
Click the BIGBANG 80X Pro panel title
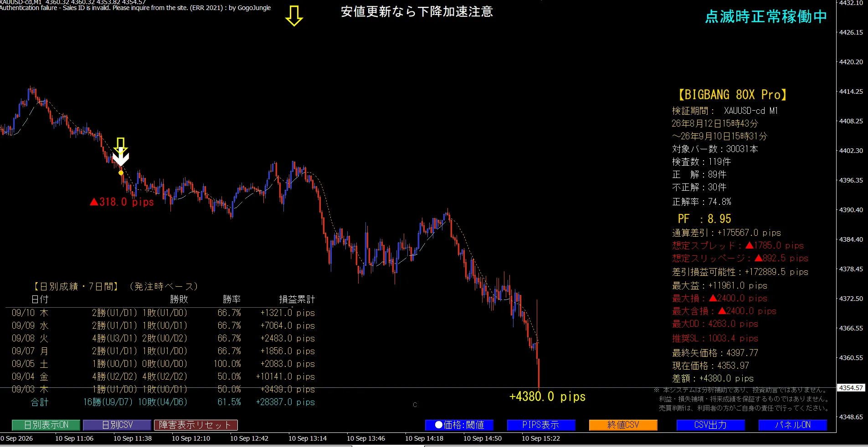point(732,95)
